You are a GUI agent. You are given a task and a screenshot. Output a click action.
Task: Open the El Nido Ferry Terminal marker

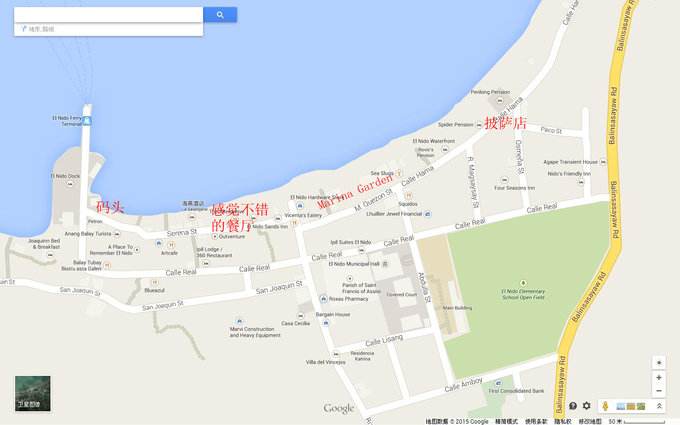point(87,121)
